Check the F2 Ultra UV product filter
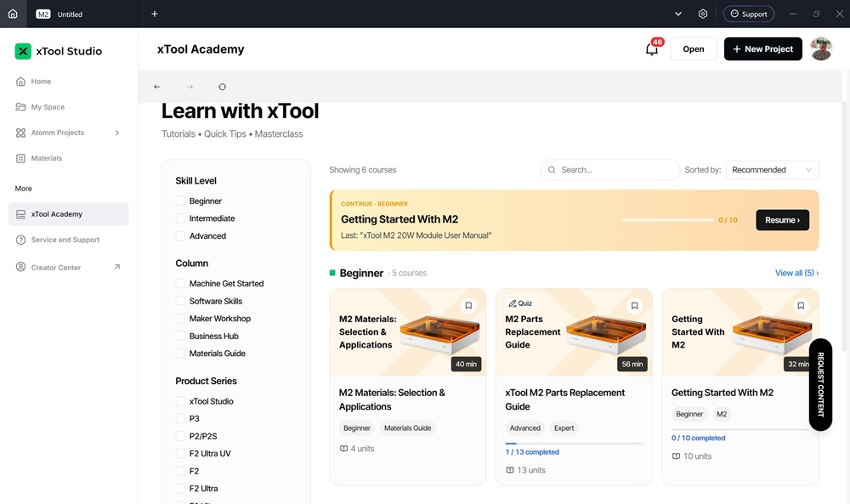850x504 pixels. (x=180, y=454)
